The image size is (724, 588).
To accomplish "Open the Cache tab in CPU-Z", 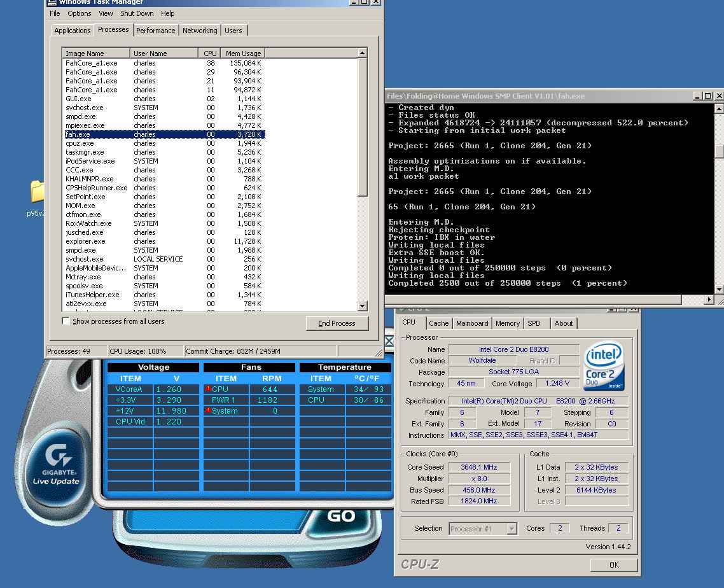I will coord(438,323).
